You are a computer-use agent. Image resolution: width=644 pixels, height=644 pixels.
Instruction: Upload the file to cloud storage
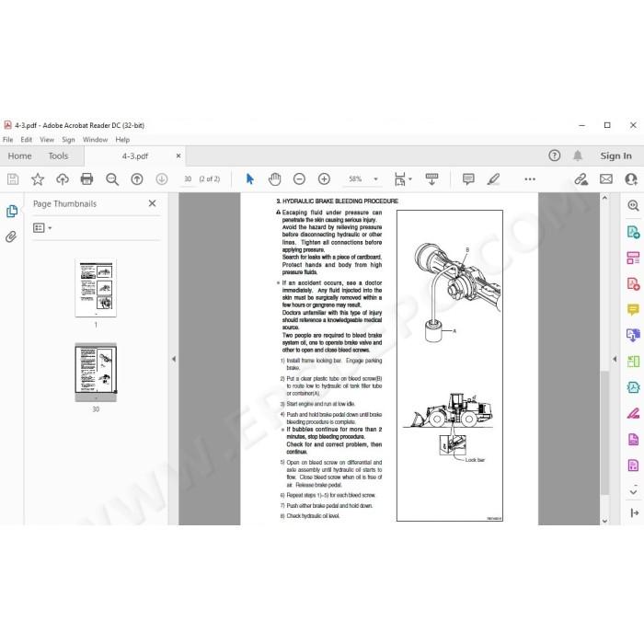[63, 179]
